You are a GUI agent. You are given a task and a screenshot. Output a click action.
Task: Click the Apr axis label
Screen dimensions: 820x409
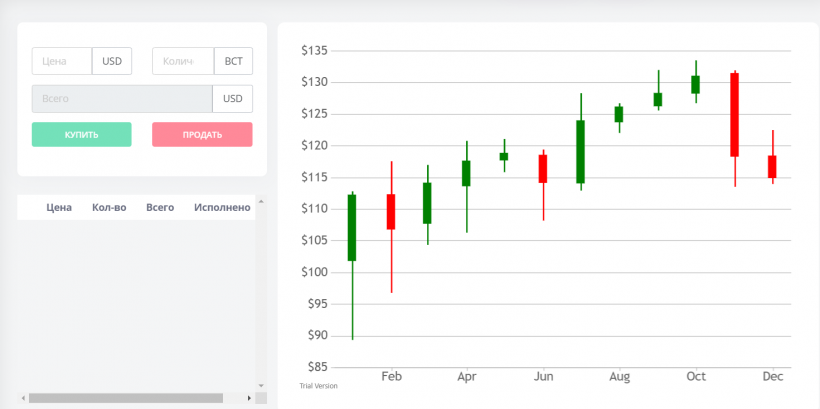(467, 377)
